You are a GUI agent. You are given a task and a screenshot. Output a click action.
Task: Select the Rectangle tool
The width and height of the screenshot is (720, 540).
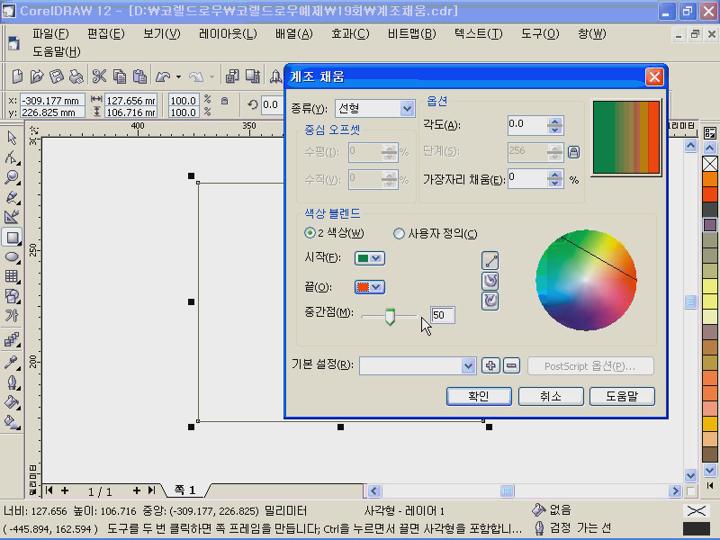[11, 237]
